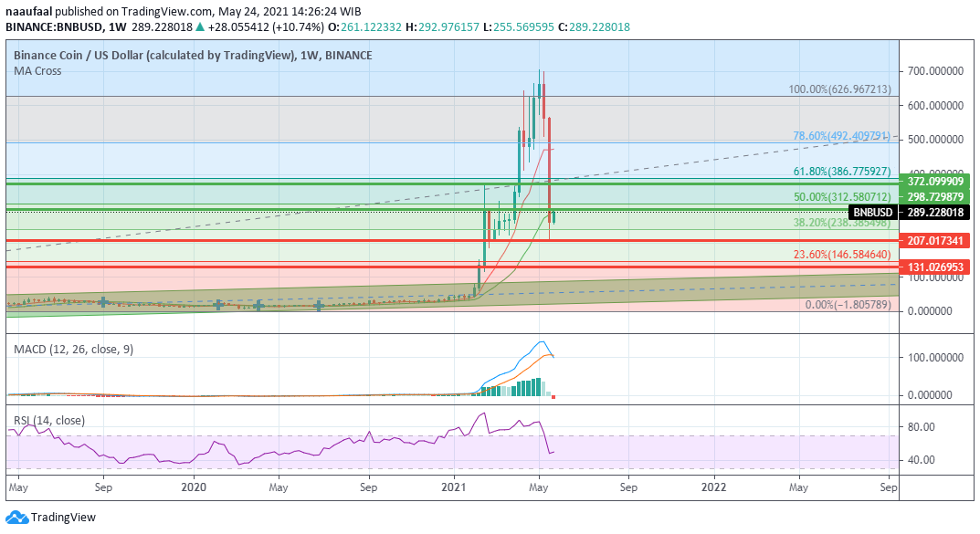This screenshot has height=534, width=980.
Task: Click the red 207.017341 price tag
Action: [x=934, y=240]
